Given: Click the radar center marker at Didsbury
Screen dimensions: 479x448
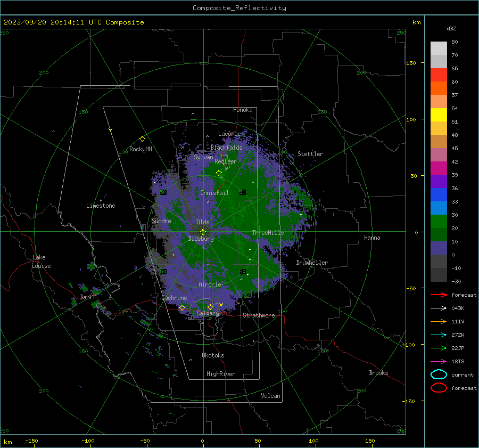Looking at the screenshot, I should (203, 232).
